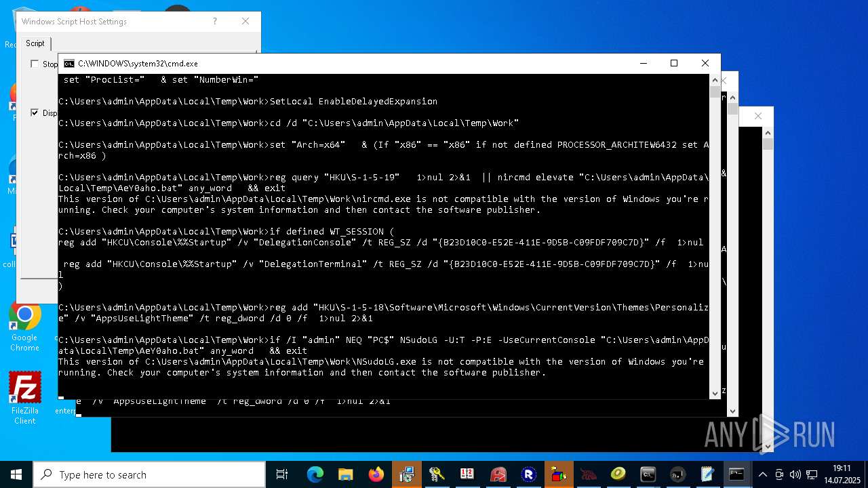Select the keys icon app in the taskbar
This screenshot has height=488, width=868.
[436, 474]
